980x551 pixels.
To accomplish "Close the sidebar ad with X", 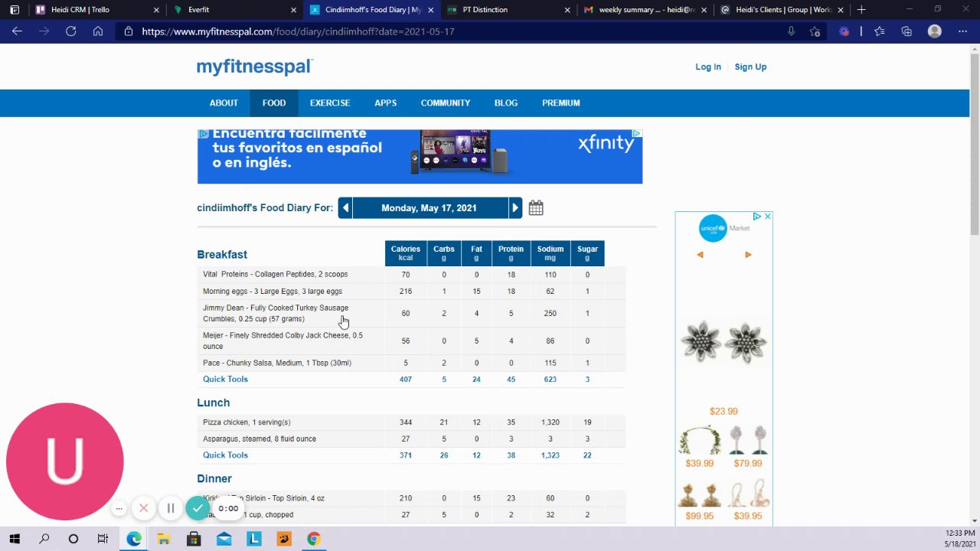I will click(x=767, y=217).
